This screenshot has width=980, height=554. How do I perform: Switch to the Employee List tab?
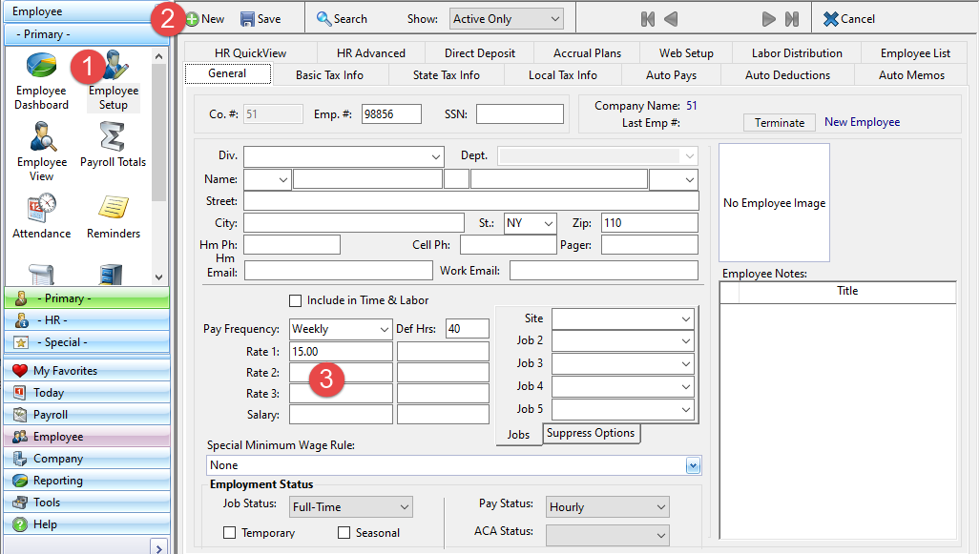pyautogui.click(x=915, y=53)
